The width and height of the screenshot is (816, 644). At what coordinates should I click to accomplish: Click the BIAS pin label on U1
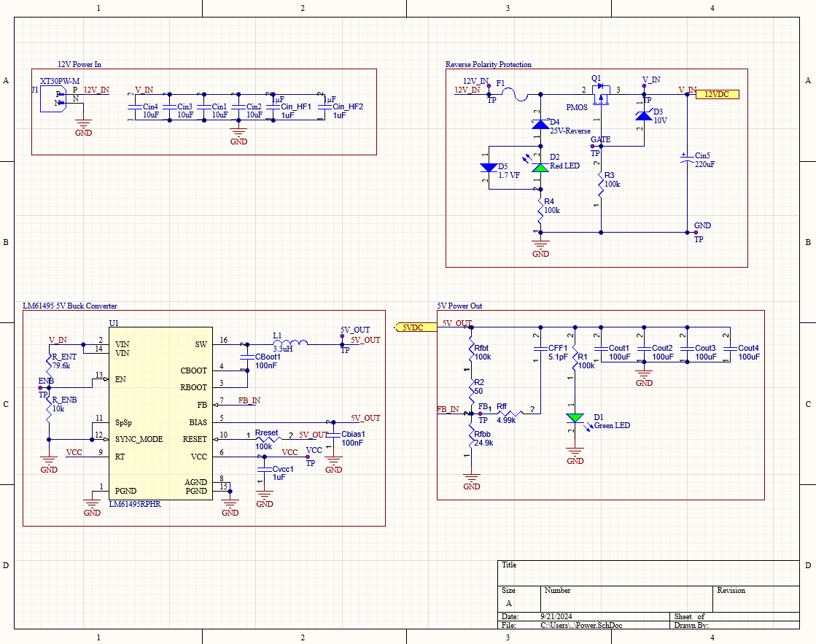(x=198, y=422)
